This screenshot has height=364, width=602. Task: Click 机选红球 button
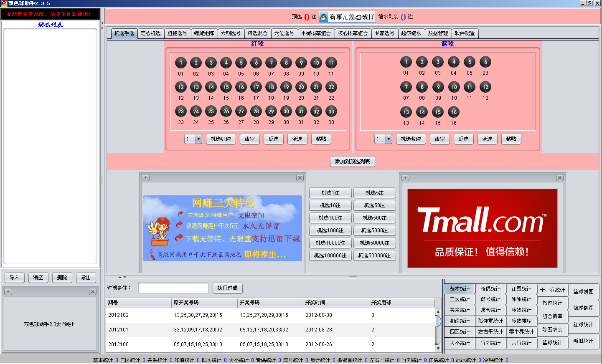221,139
